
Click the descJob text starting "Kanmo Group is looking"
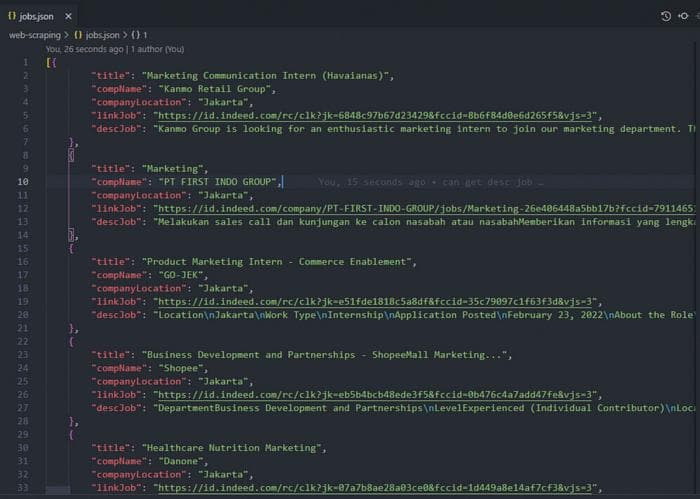tap(424, 129)
